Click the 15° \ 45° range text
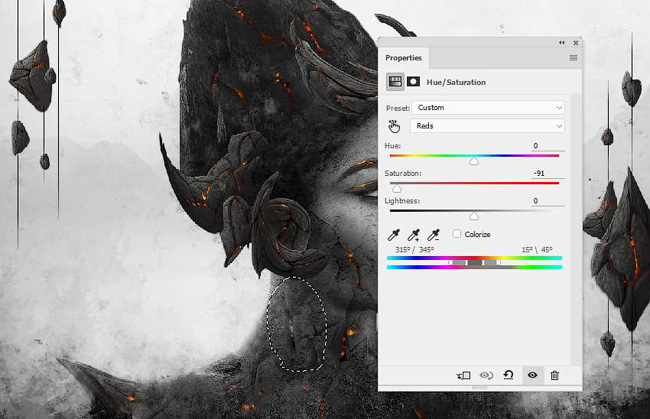Image resolution: width=650 pixels, height=419 pixels. pyautogui.click(x=537, y=249)
